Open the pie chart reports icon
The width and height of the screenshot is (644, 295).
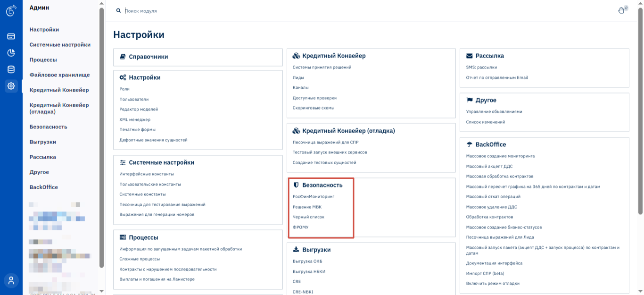click(11, 53)
